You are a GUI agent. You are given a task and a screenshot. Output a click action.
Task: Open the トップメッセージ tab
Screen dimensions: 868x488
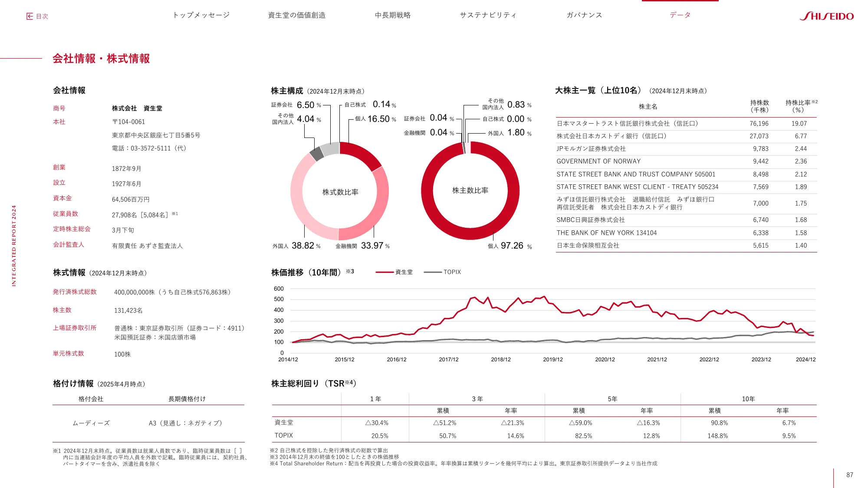point(201,15)
